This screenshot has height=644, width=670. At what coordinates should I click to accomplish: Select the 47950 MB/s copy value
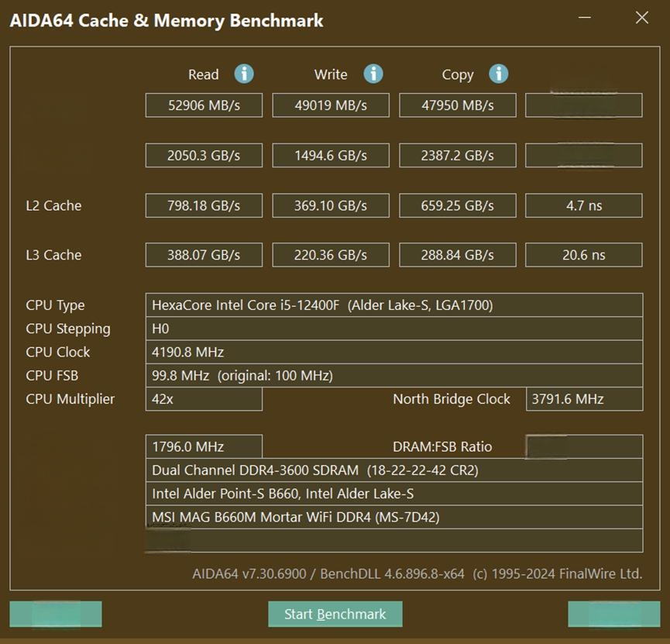pos(458,105)
